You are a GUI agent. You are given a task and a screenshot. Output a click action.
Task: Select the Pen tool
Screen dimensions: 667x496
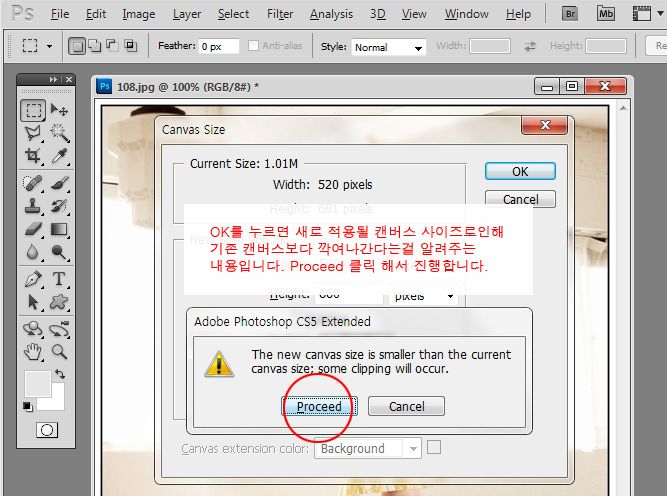(x=33, y=279)
